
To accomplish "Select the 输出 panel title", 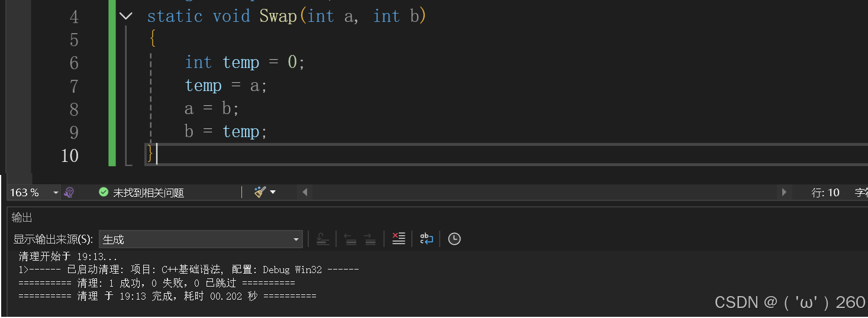I will coord(22,218).
